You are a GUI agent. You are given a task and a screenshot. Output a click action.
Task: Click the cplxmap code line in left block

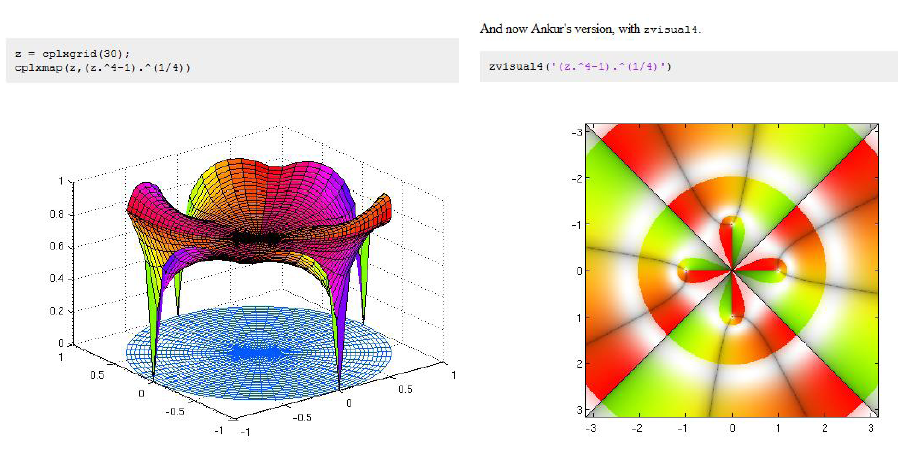coord(103,67)
